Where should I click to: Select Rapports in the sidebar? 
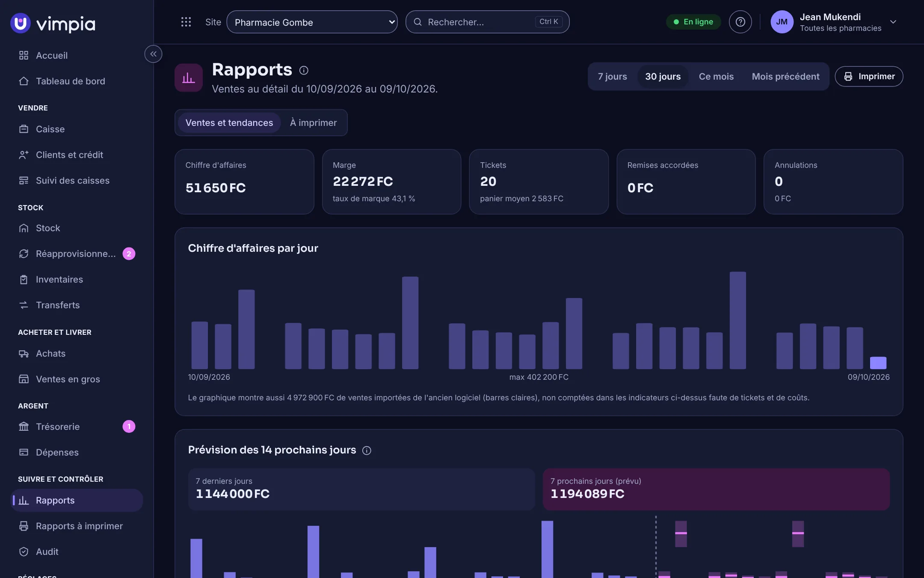77,500
